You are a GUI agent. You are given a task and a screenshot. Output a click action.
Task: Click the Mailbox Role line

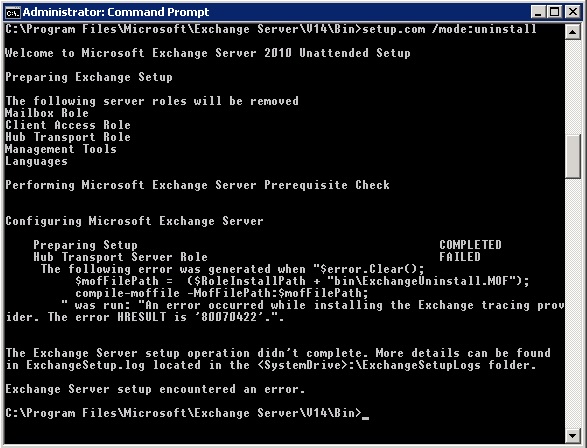(x=47, y=113)
